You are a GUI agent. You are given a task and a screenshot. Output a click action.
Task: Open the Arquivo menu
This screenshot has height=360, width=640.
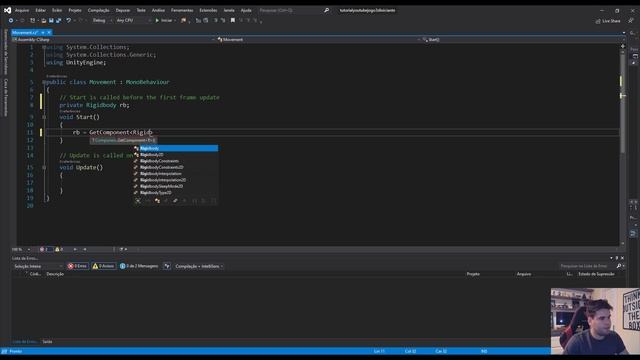click(x=22, y=10)
